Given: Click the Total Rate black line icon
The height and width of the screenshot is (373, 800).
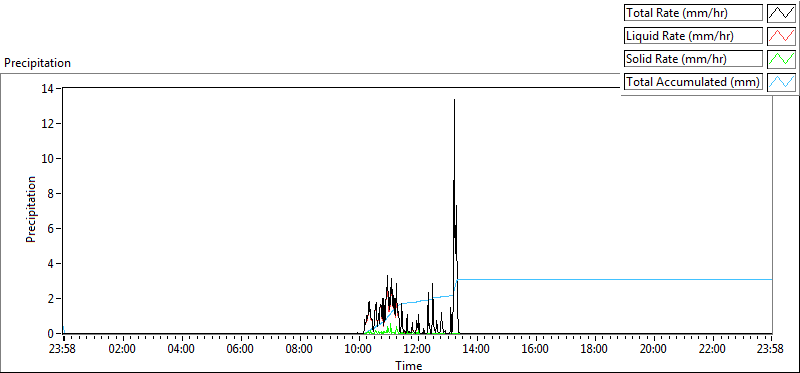Looking at the screenshot, I should tap(781, 13).
